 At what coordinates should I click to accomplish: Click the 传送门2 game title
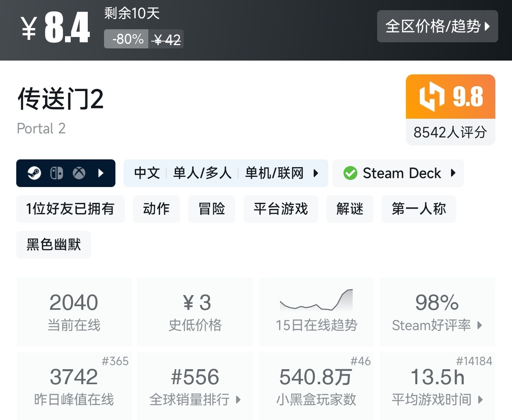click(60, 99)
